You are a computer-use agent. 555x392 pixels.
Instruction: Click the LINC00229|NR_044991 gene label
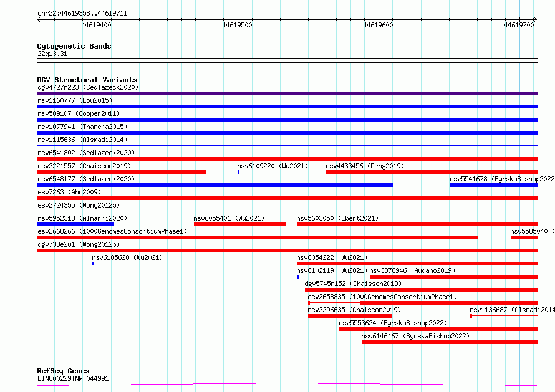73,378
